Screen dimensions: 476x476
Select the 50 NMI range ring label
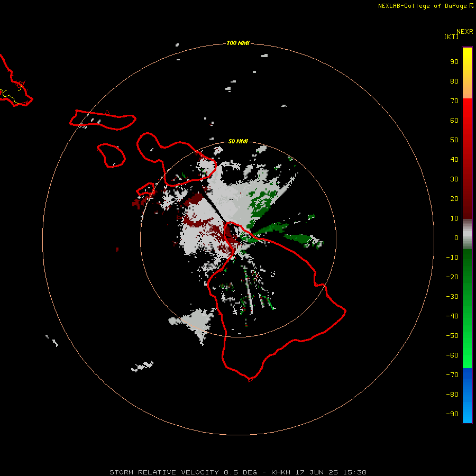[x=238, y=141]
